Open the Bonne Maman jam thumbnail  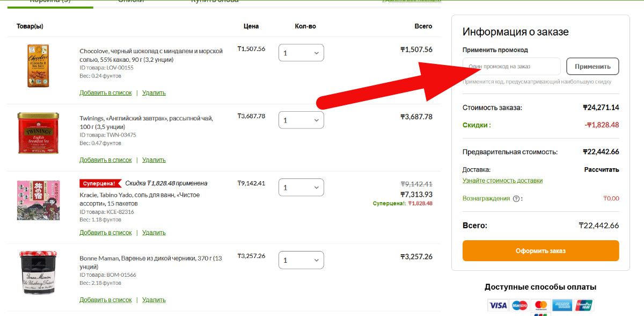[38, 272]
